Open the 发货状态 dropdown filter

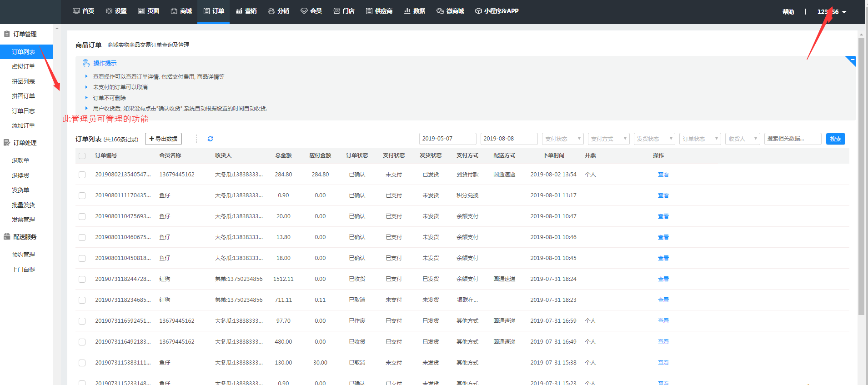(654, 139)
